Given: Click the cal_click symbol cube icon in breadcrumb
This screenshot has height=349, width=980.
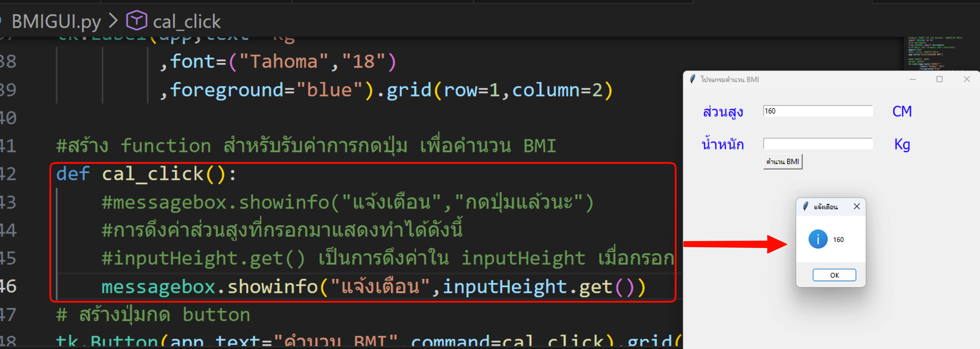Looking at the screenshot, I should (137, 21).
